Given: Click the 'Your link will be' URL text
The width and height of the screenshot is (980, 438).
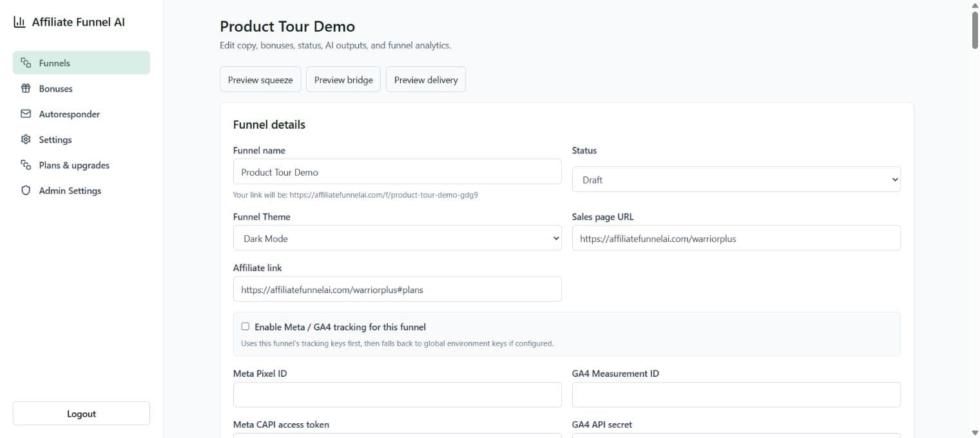Looking at the screenshot, I should (x=356, y=195).
